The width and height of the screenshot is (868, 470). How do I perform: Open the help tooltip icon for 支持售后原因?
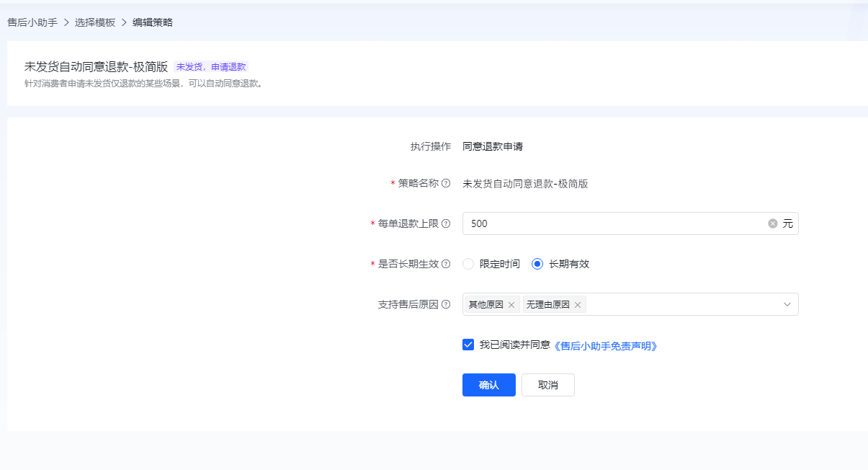click(x=446, y=305)
